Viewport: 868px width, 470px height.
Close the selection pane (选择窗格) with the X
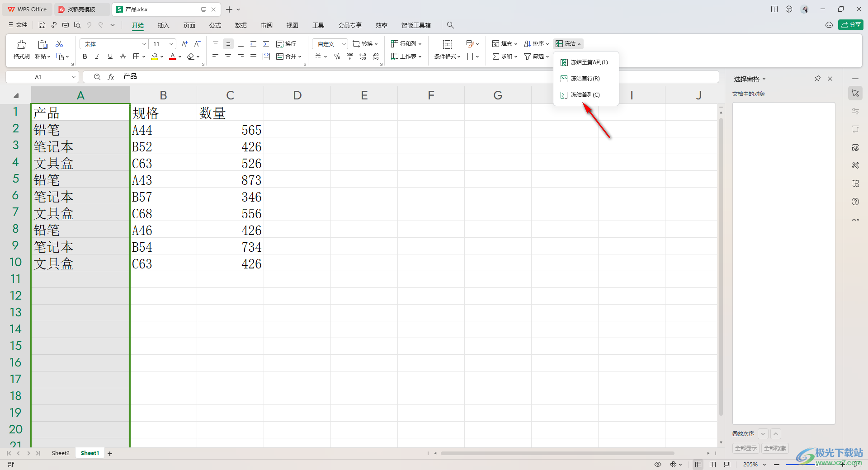pos(830,79)
